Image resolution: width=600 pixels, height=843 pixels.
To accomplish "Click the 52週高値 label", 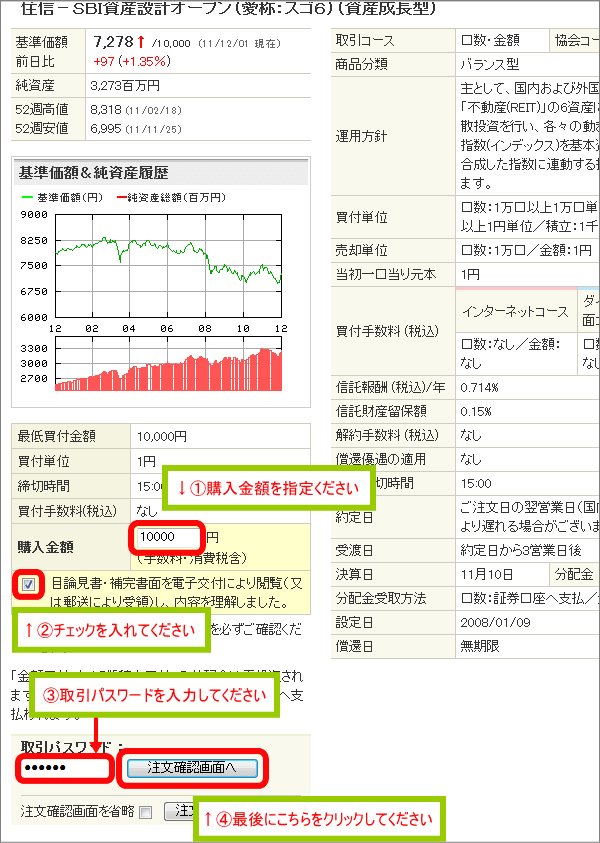I will click(x=42, y=110).
